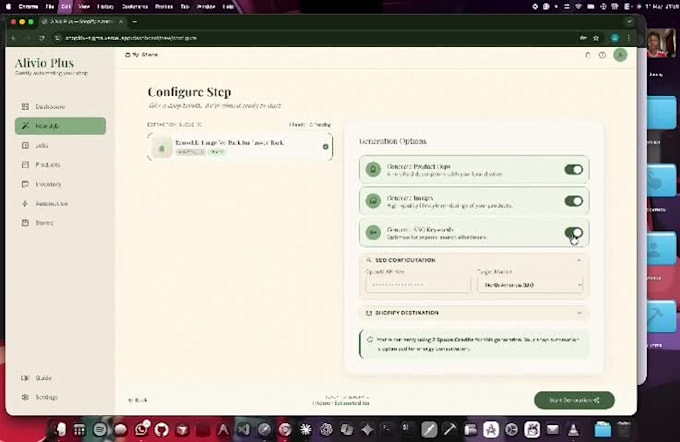Click the SEO Configuration search icon
This screenshot has width=680, height=442.
point(369,260)
